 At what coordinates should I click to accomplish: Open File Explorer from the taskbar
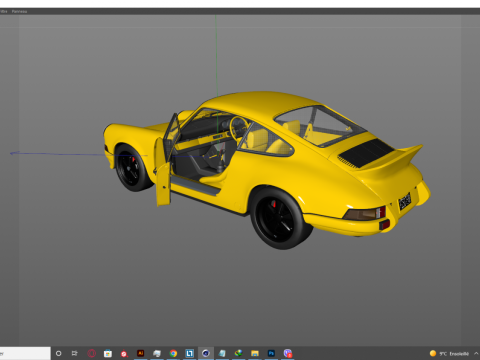(x=255, y=353)
